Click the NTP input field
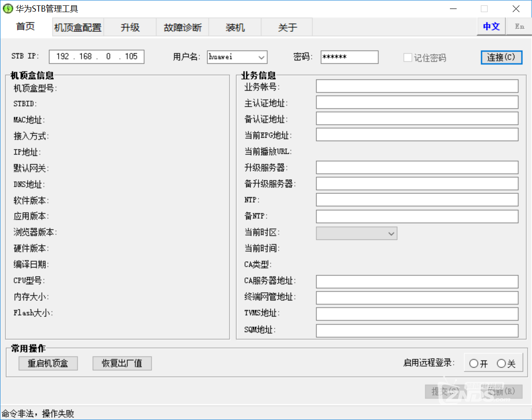The image size is (532, 420). click(417, 199)
